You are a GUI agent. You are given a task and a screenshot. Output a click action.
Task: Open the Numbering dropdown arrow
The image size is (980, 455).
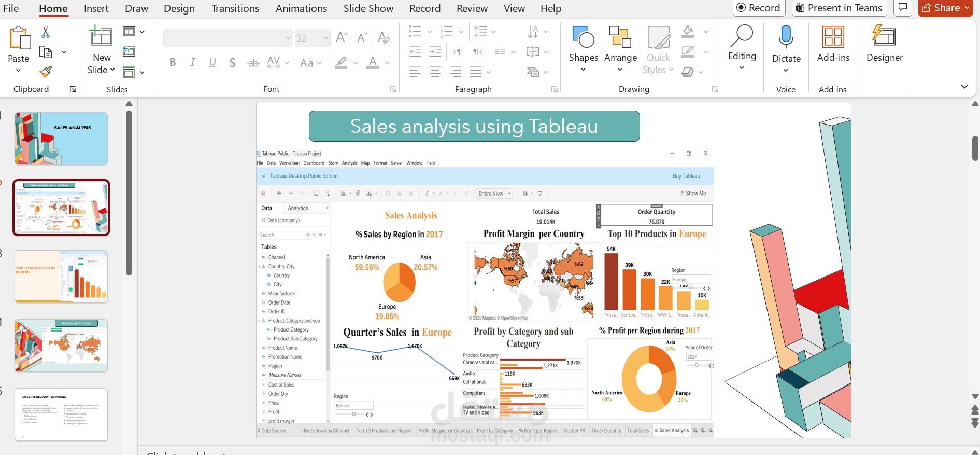pyautogui.click(x=461, y=32)
